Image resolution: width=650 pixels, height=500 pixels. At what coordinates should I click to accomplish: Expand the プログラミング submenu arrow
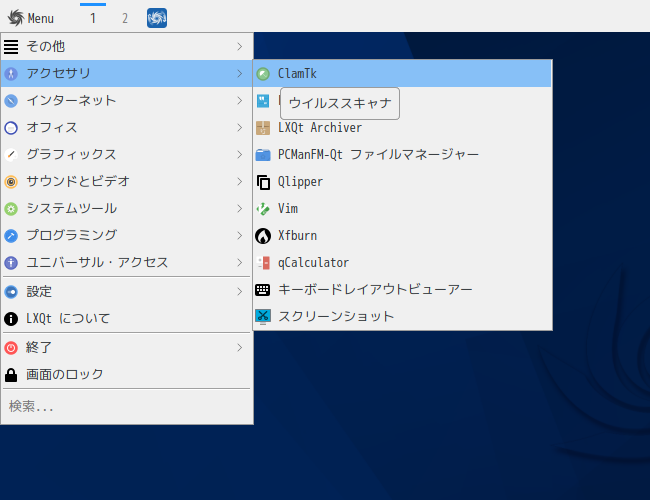point(240,235)
